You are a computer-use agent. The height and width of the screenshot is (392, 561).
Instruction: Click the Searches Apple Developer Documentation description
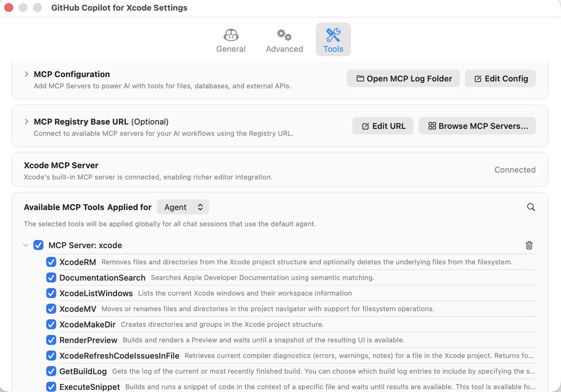point(263,278)
